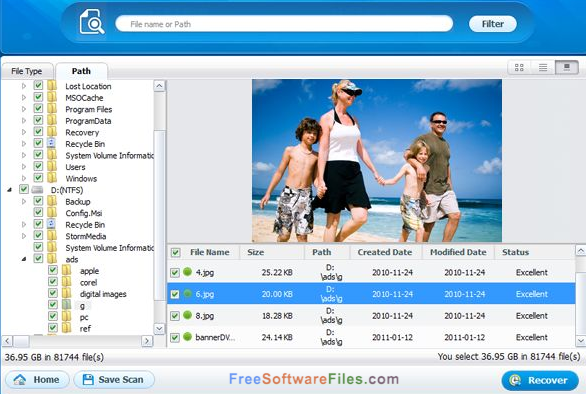Expand the StormMedia tree node

pyautogui.click(x=24, y=236)
